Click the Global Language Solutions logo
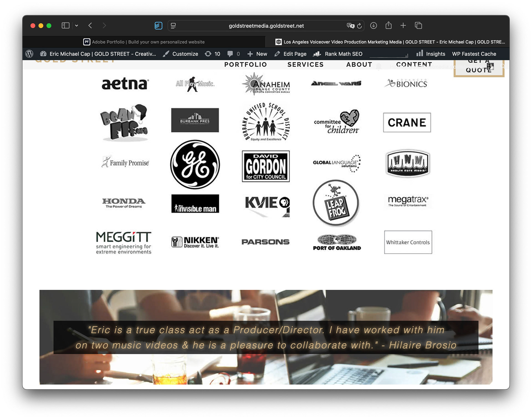The width and height of the screenshot is (532, 419). (x=337, y=163)
